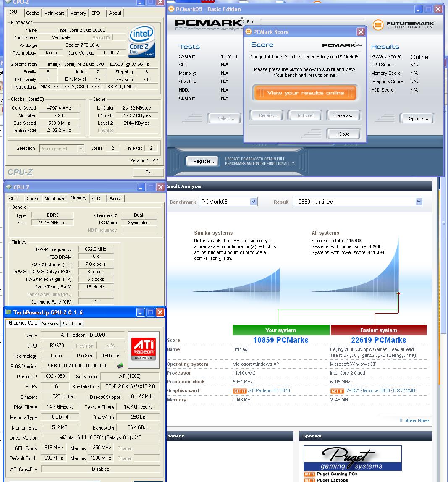Open NVIDIA GeForce 8800 GTS 512MB link
This screenshot has height=482, width=448.
380,391
